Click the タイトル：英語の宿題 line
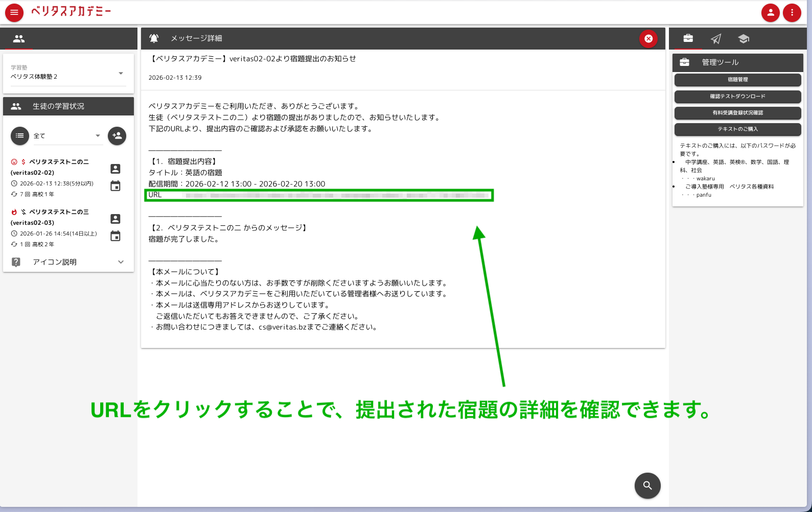Screen dimensions: 812x512 pos(185,173)
